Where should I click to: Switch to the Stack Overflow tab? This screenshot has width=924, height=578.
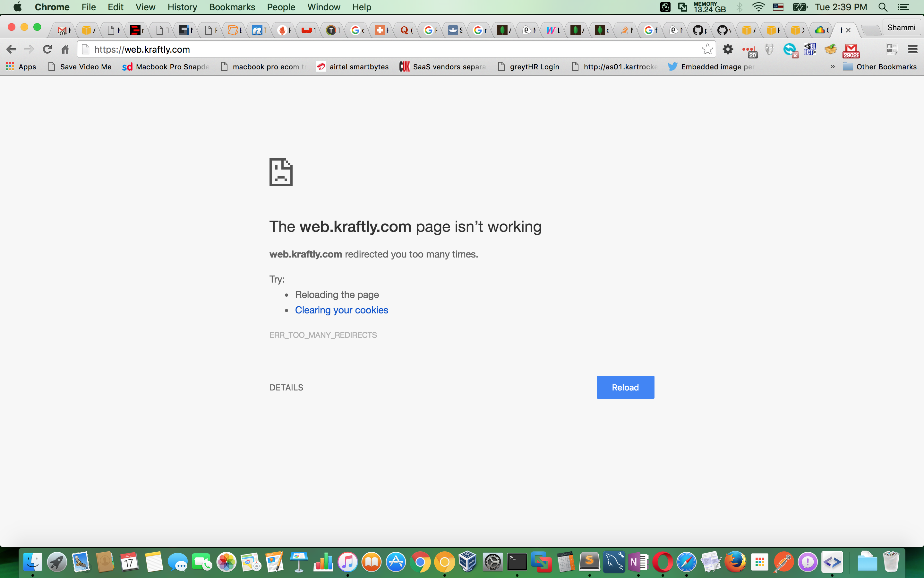(x=627, y=30)
